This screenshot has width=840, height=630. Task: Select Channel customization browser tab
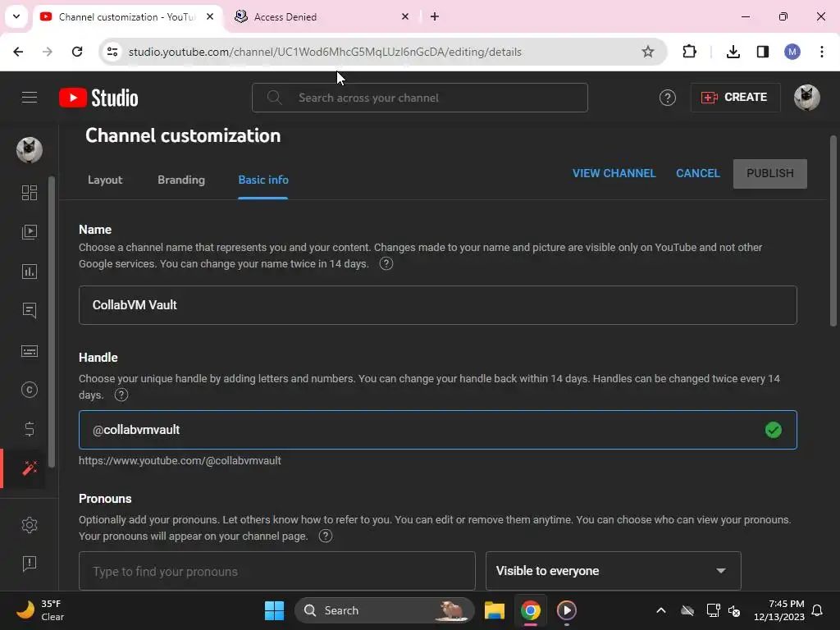click(x=127, y=16)
